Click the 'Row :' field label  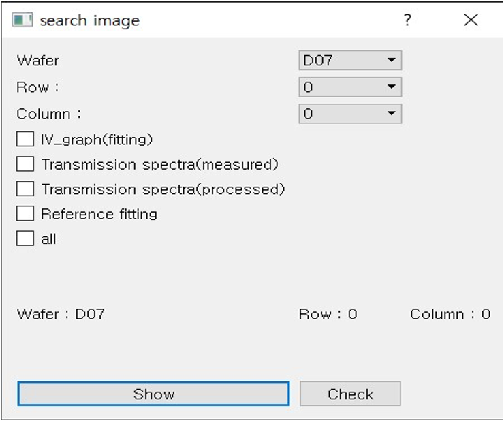(x=37, y=87)
